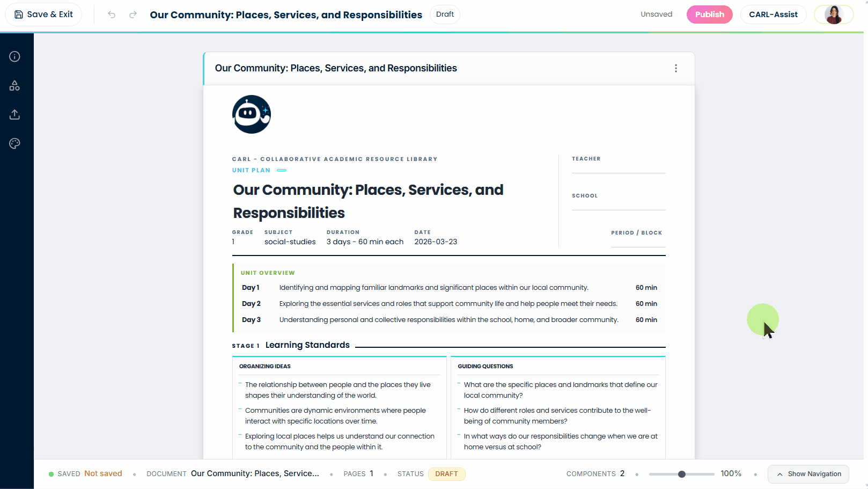Viewport: 868px width, 489px height.
Task: Publish the unit plan
Action: [x=709, y=14]
